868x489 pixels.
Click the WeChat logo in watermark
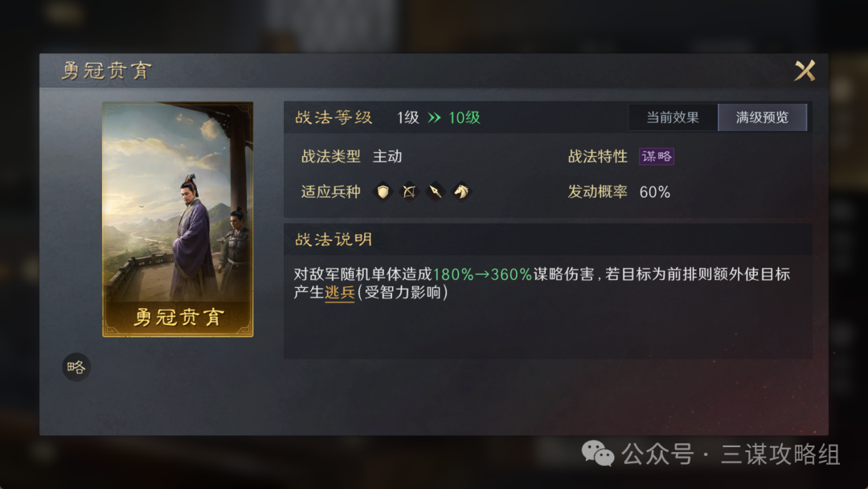tap(598, 454)
